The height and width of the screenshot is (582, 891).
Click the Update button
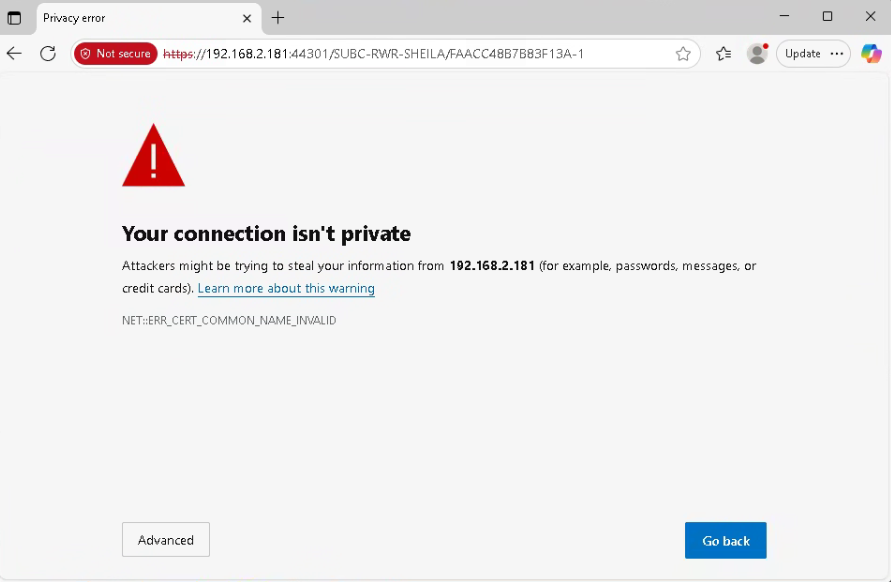pyautogui.click(x=802, y=54)
